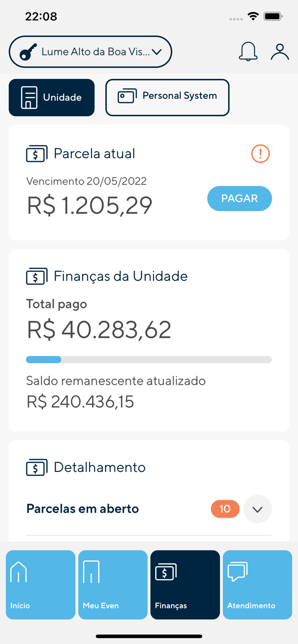Open the chevron beside the orange 10 badge

pos(257,509)
